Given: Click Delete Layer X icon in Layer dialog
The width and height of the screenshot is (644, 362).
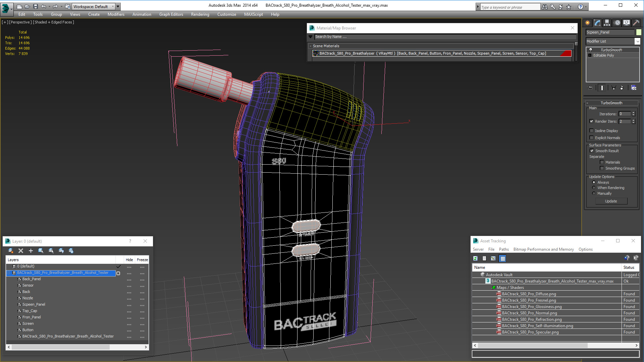Looking at the screenshot, I should [21, 251].
